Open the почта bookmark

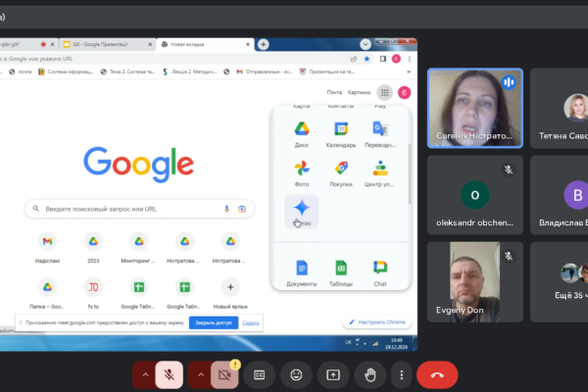pyautogui.click(x=21, y=72)
